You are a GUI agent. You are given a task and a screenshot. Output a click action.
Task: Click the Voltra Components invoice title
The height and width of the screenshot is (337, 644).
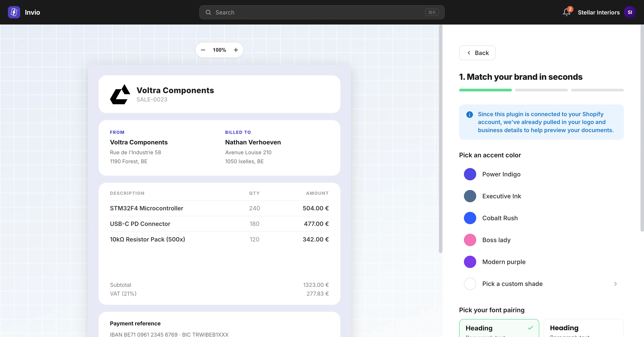(x=175, y=90)
